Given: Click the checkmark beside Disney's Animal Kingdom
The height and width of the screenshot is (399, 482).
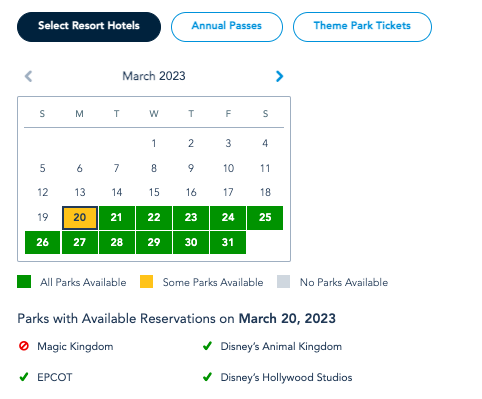Looking at the screenshot, I should [x=207, y=346].
